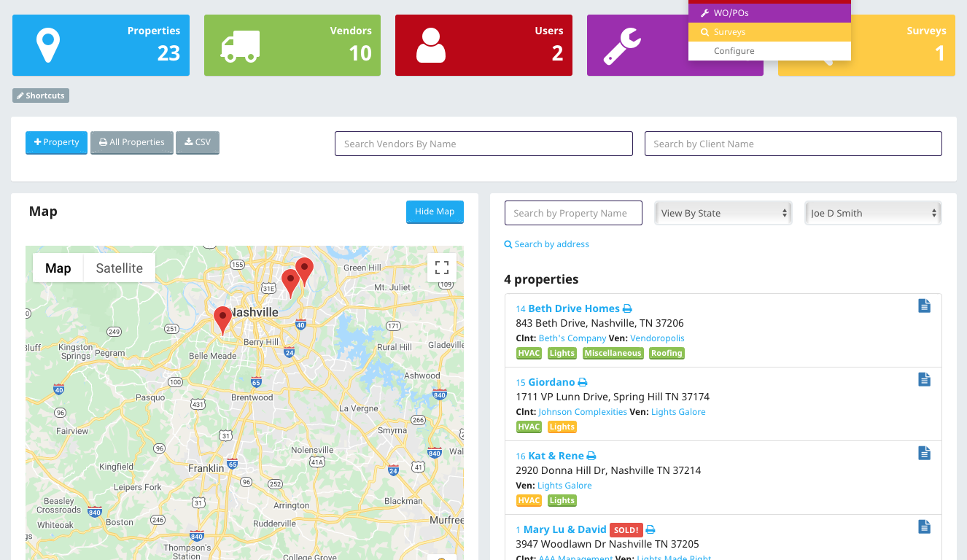Hide the map panel
The height and width of the screenshot is (560, 967).
pyautogui.click(x=435, y=211)
